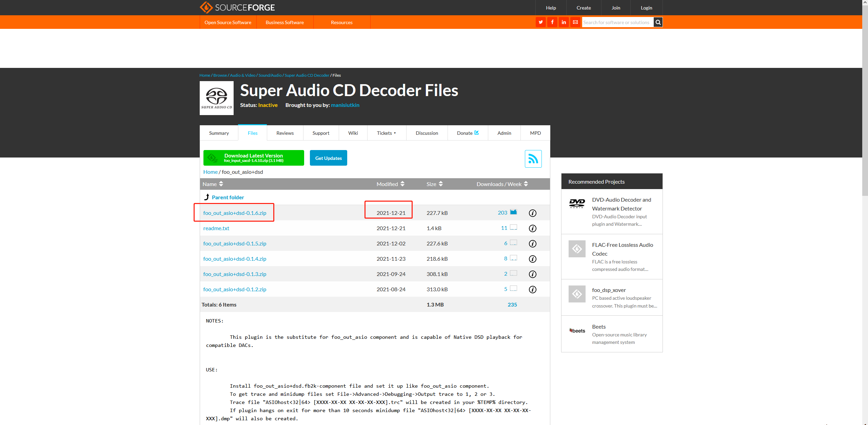Image resolution: width=868 pixels, height=425 pixels.
Task: View info for foo_out_asio+dsd-0.1.6.zip
Action: pyautogui.click(x=533, y=213)
